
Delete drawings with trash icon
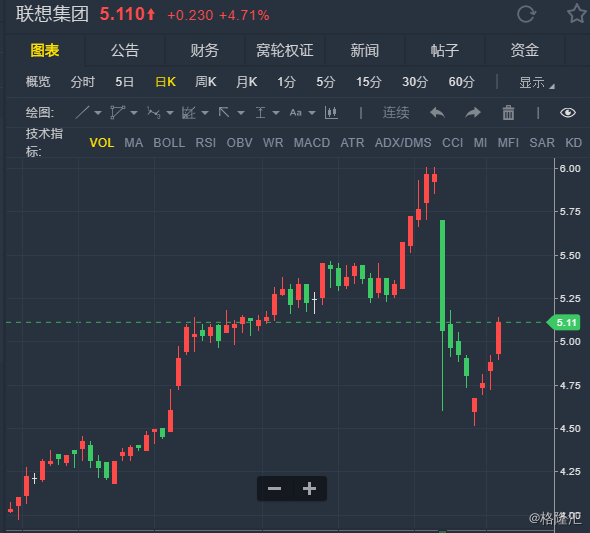pos(508,112)
